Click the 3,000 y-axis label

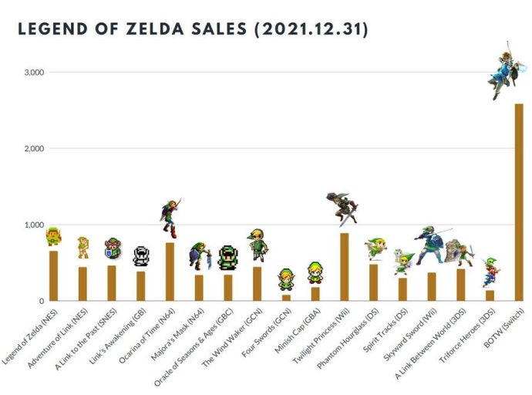pos(33,73)
